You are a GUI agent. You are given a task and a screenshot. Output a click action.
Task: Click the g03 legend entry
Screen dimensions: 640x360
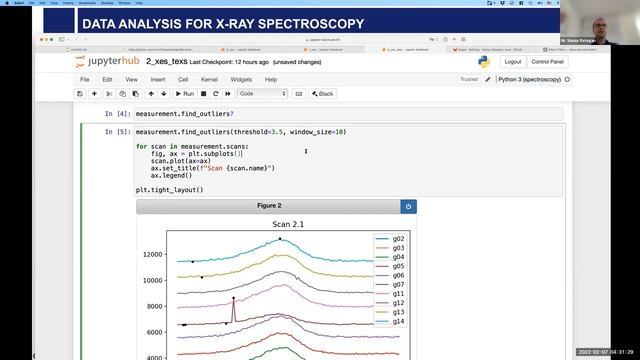pos(390,248)
